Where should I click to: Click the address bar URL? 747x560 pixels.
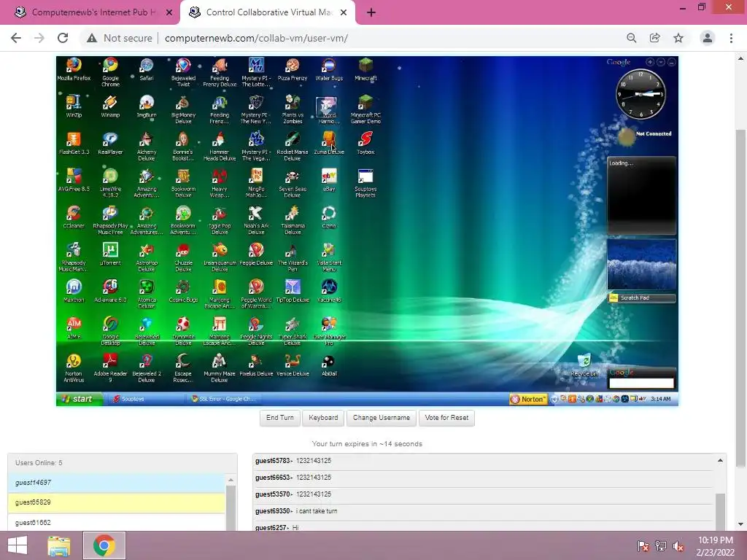click(256, 38)
